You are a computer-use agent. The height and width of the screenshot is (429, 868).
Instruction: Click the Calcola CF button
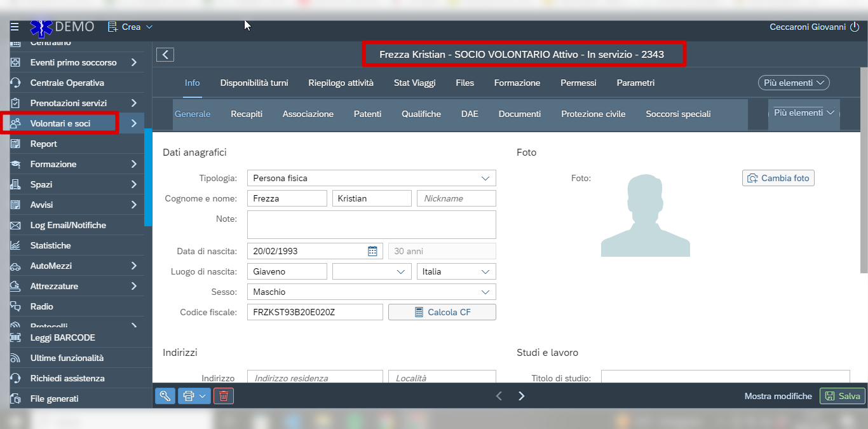pyautogui.click(x=442, y=312)
